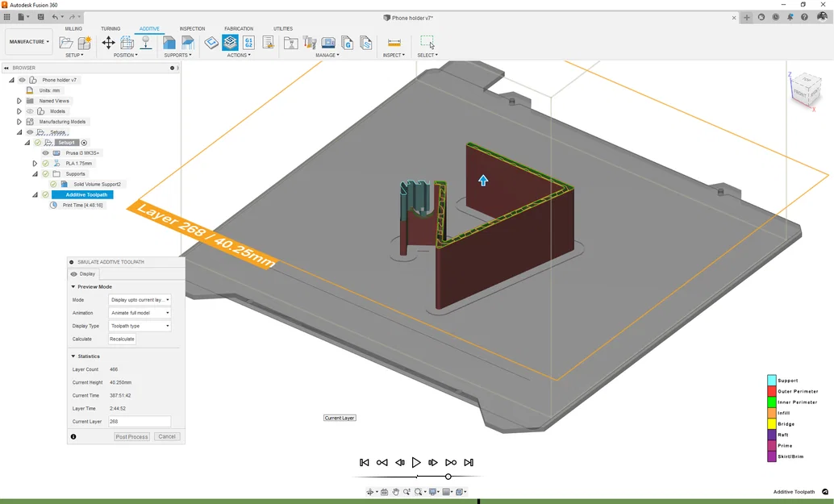Open the Display Type dropdown

[140, 326]
